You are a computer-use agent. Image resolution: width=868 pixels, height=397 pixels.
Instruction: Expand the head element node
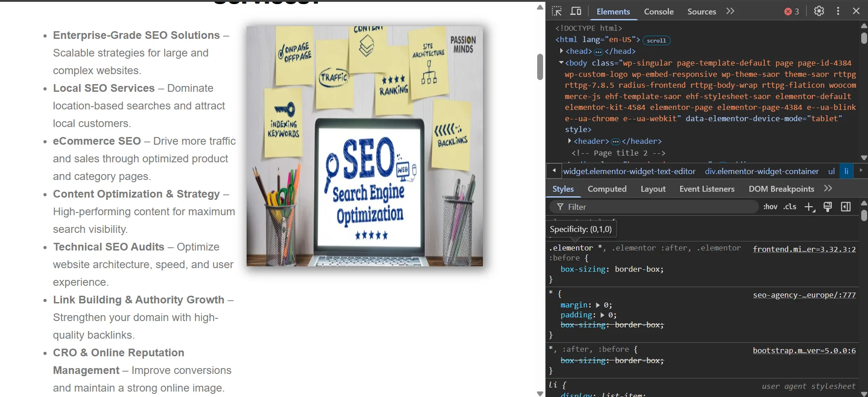[x=562, y=51]
